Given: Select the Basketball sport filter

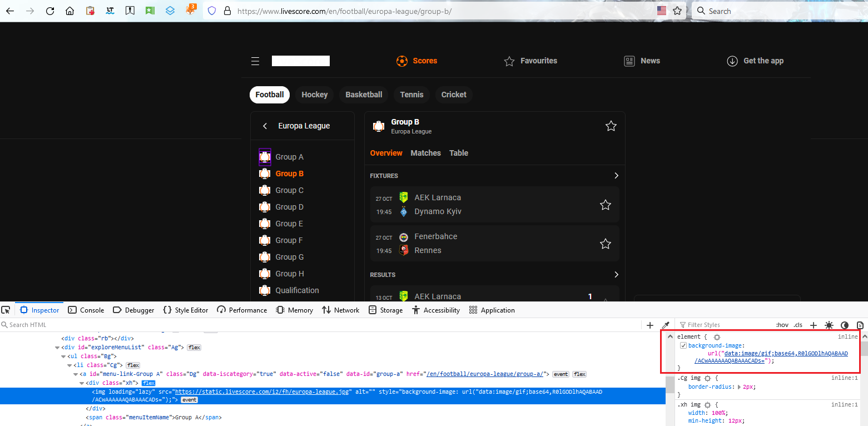Looking at the screenshot, I should pyautogui.click(x=364, y=95).
